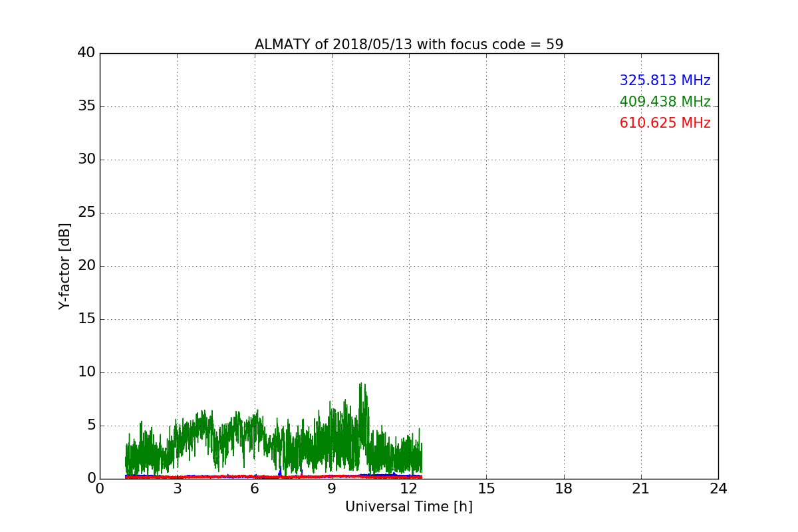Image resolution: width=798 pixels, height=532 pixels.
Task: Select the blue 325.813 MHz legend label
Action: point(665,80)
